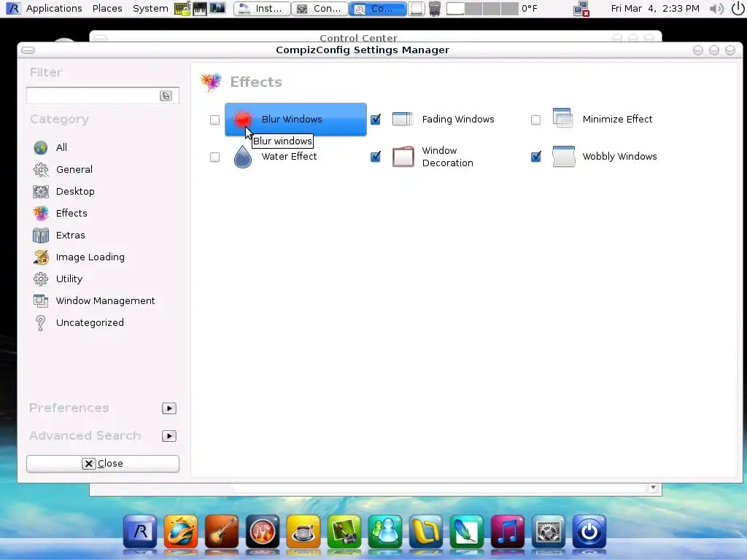The height and width of the screenshot is (560, 747).
Task: Switch to the second workspace in pager
Action: (473, 9)
